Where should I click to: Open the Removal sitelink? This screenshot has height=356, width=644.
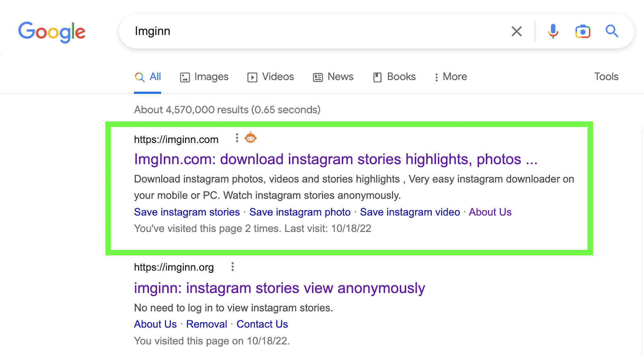pyautogui.click(x=206, y=324)
